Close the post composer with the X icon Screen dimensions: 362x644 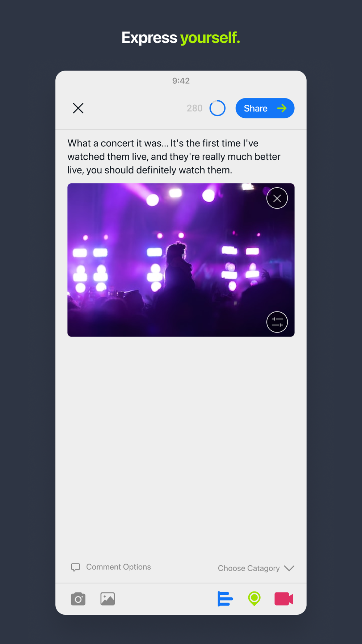(x=78, y=108)
